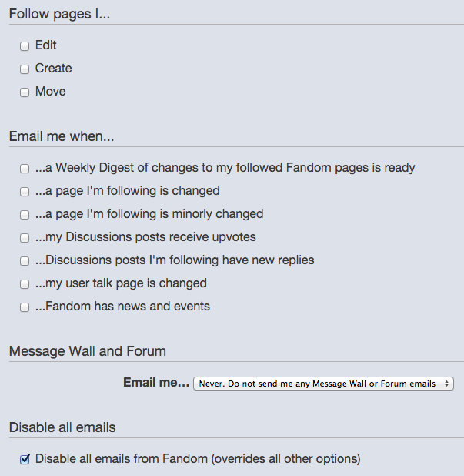
Task: Enable checkbox for Discussions posts receiving upvotes
Action: pos(25,238)
